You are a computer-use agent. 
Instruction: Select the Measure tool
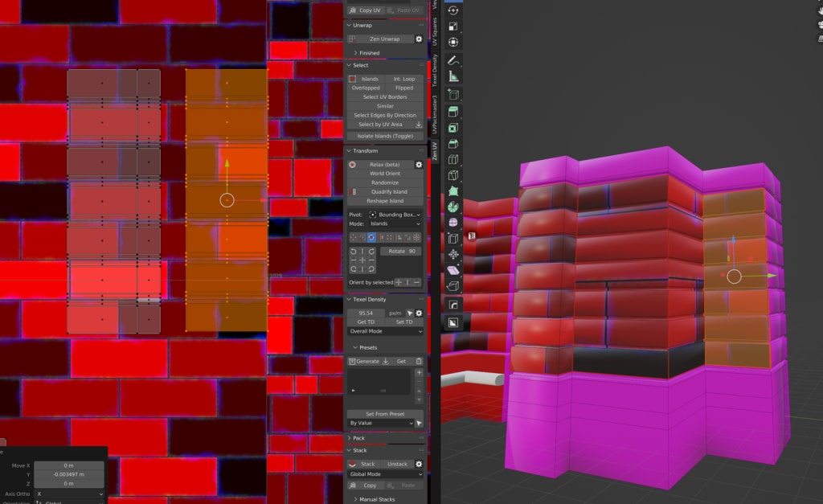click(x=453, y=76)
